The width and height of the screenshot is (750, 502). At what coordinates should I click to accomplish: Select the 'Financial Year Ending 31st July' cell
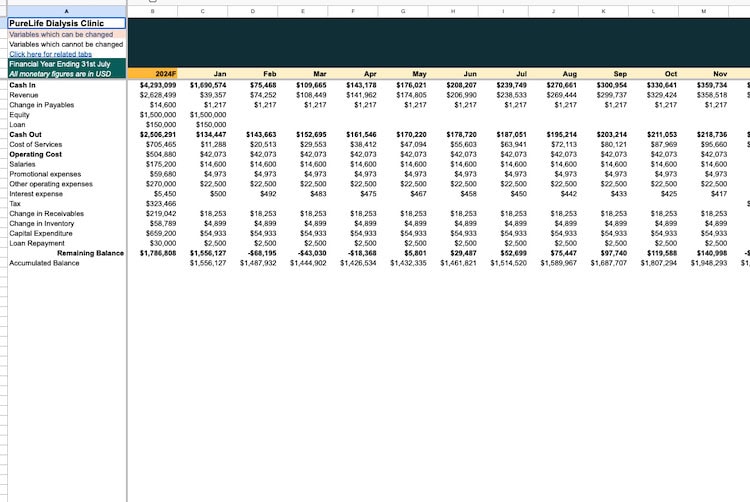[x=67, y=64]
